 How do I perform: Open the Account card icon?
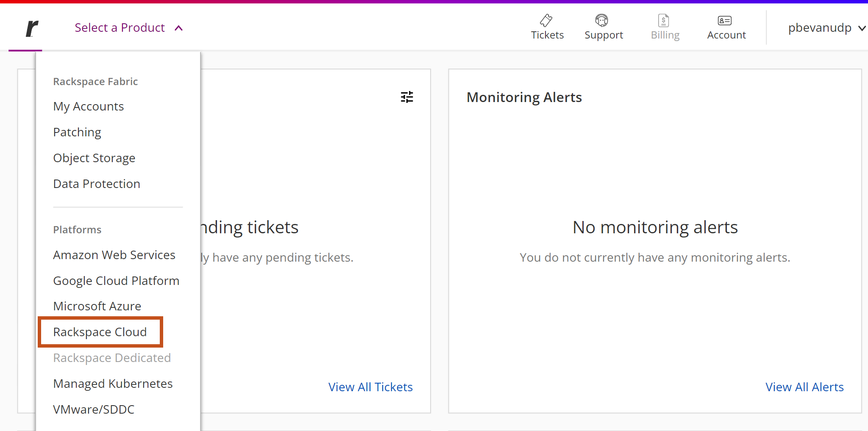724,20
